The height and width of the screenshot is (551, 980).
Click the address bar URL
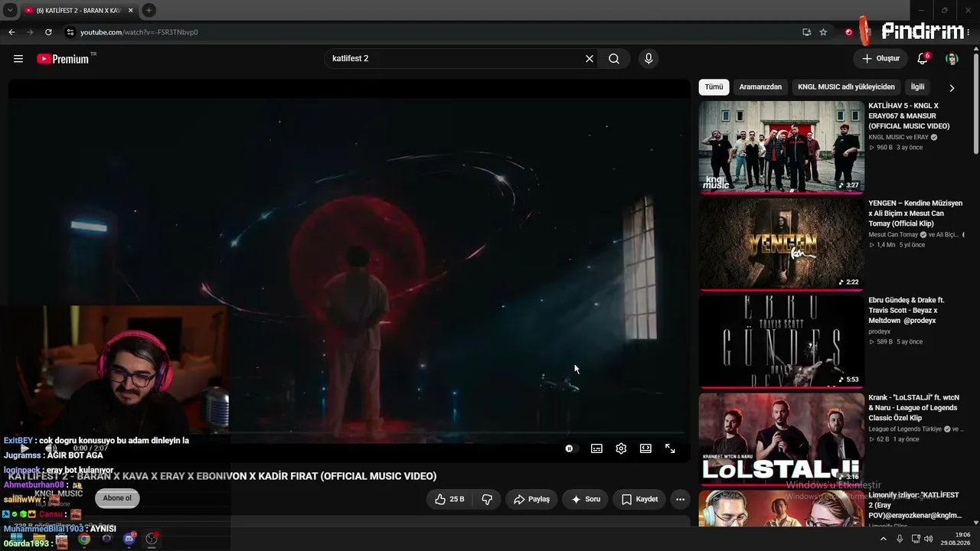pos(139,32)
